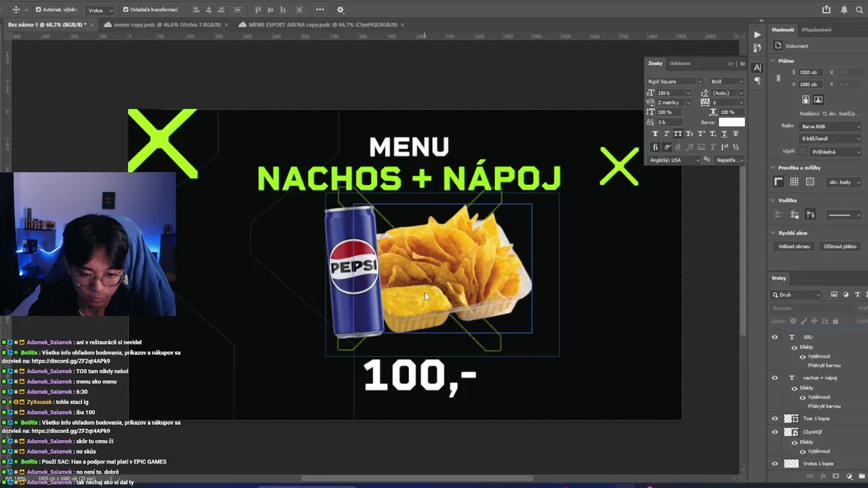Click the play actions panel icon
Viewport: 868px width, 488px height.
[757, 35]
